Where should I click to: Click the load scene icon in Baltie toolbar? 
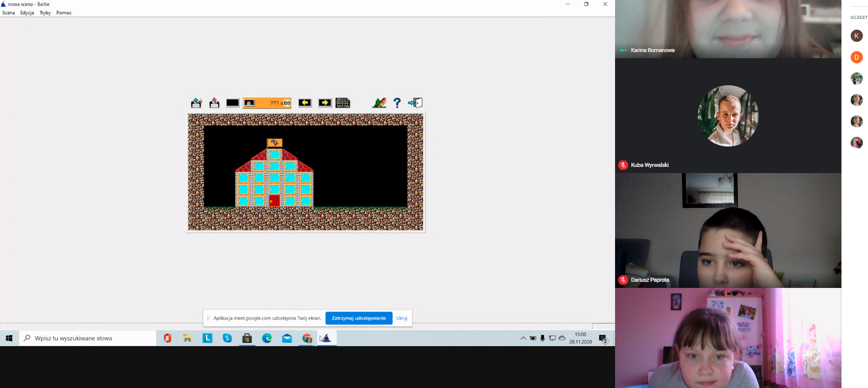196,103
